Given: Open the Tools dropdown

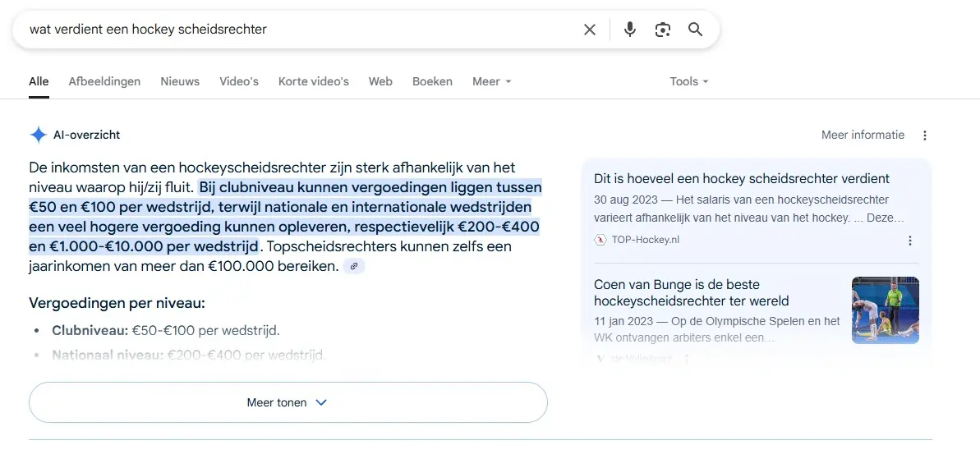Looking at the screenshot, I should 688,81.
